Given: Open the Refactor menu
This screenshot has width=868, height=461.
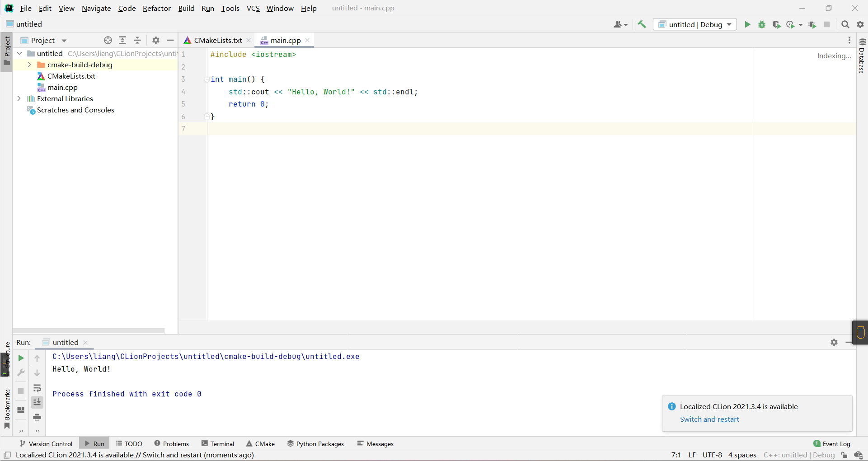Looking at the screenshot, I should tap(156, 8).
